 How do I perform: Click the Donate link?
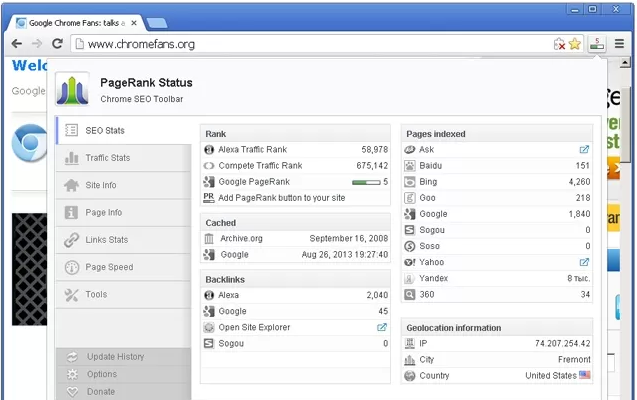click(x=101, y=392)
